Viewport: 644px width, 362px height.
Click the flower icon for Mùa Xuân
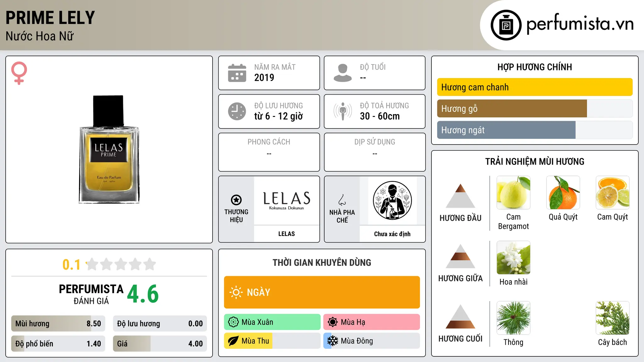pyautogui.click(x=233, y=322)
